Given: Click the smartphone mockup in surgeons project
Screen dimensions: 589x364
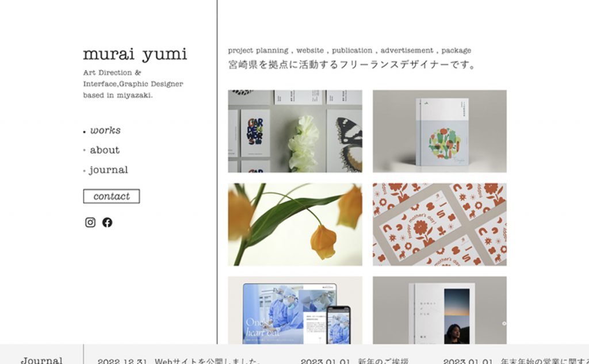Looking at the screenshot, I should point(338,325).
